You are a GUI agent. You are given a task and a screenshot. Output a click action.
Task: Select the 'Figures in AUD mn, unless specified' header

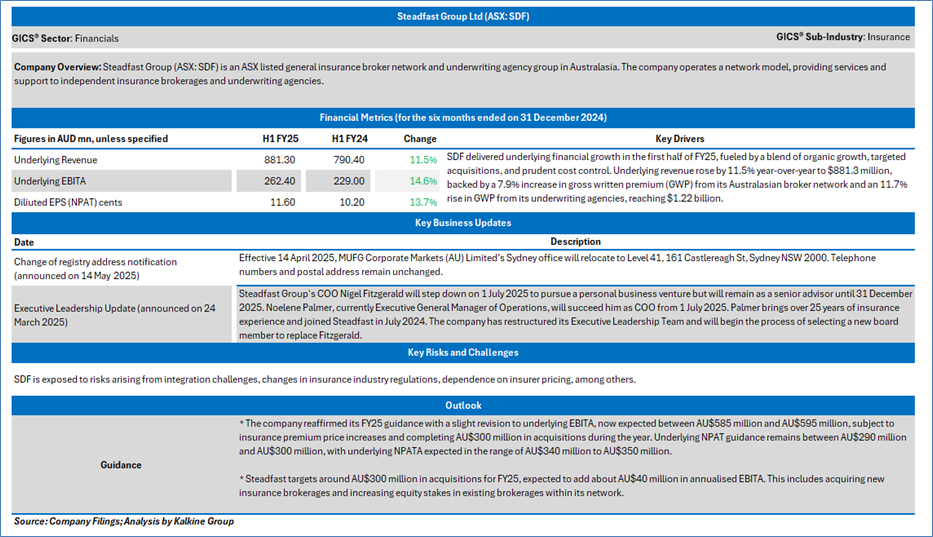[x=91, y=139]
